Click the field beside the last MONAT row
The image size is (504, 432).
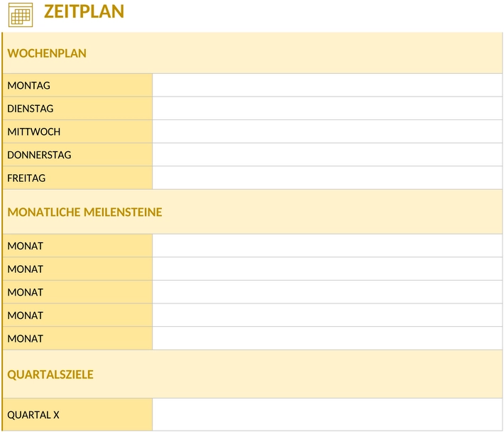(x=327, y=338)
